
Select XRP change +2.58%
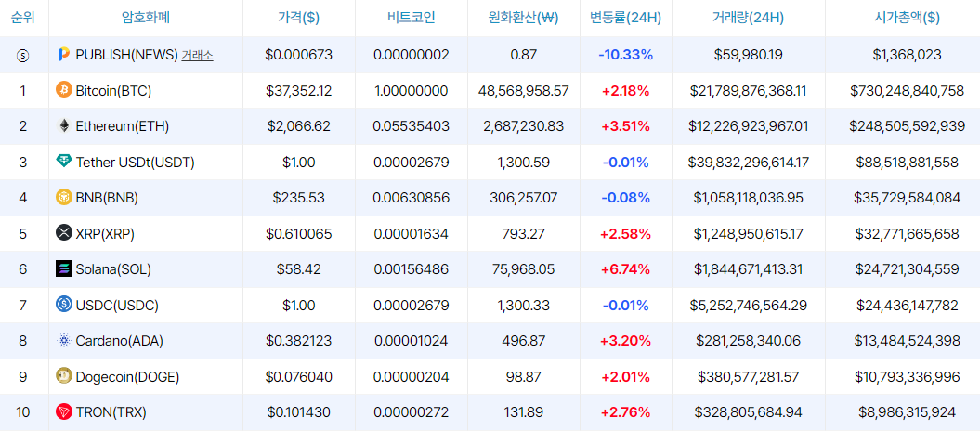tap(626, 234)
